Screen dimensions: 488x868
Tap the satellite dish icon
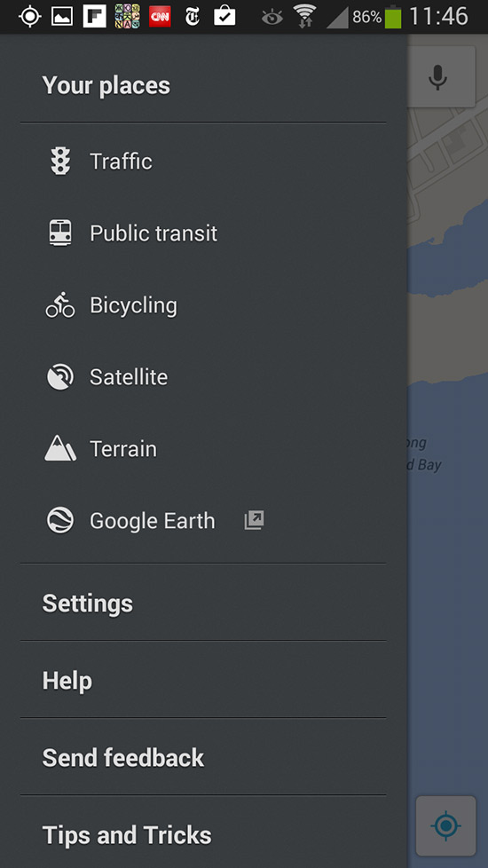pos(60,377)
